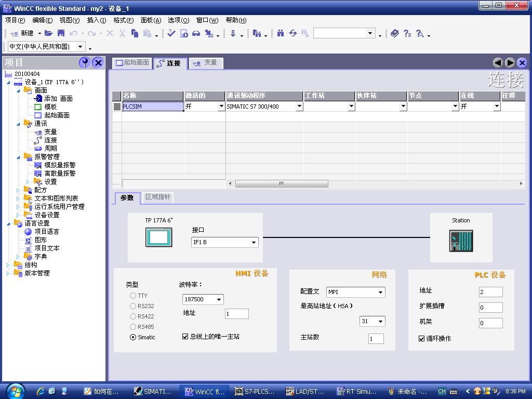Pin the 项目 panel with the pushpin icon

(x=85, y=63)
